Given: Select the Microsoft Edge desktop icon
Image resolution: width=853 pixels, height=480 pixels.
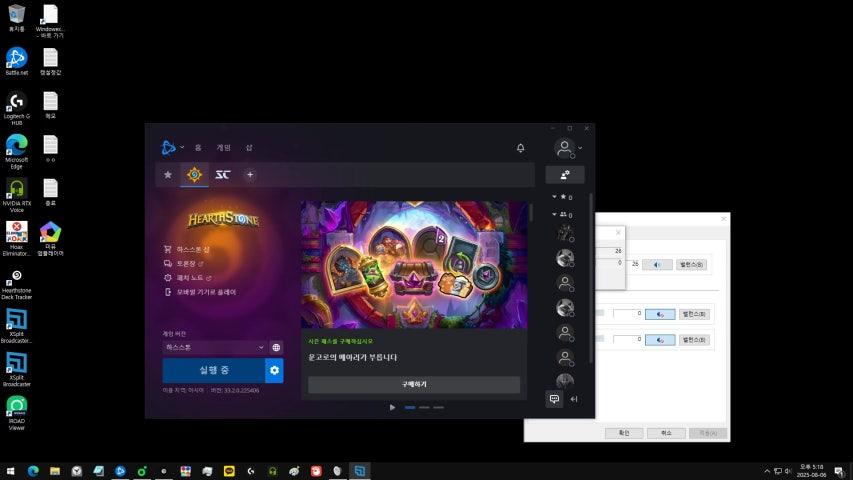Looking at the screenshot, I should 17,151.
